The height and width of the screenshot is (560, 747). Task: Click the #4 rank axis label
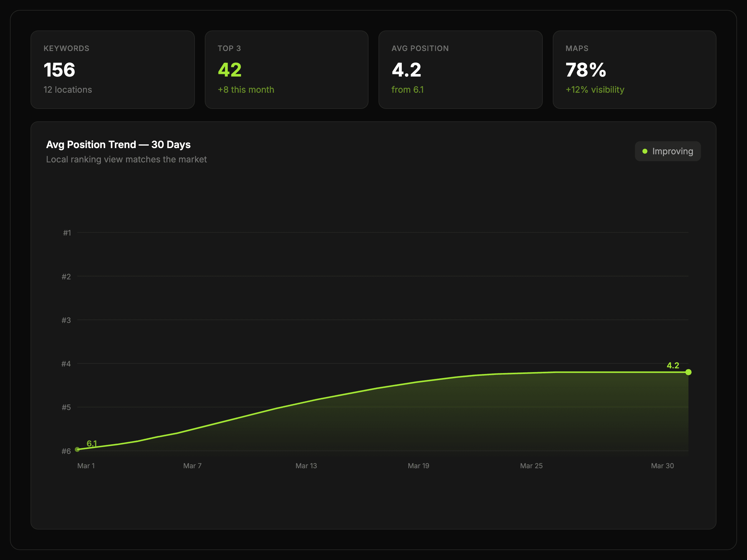(66, 364)
